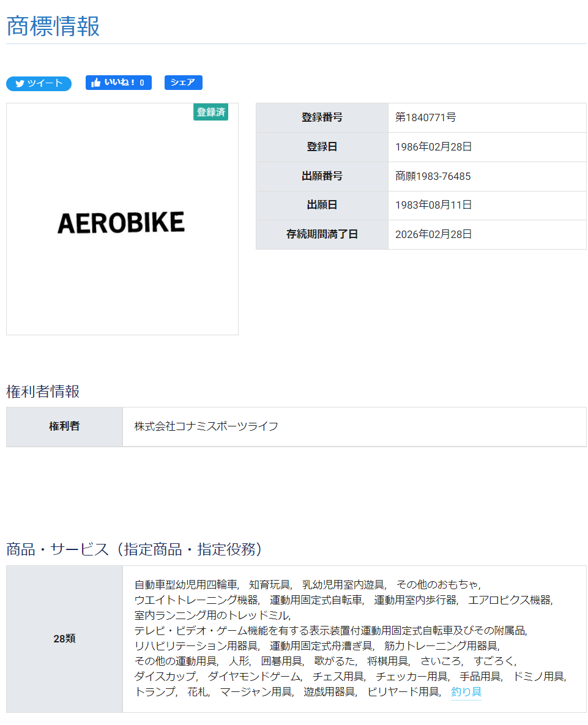
Task: Click 手品用具 in goods list
Action: pyautogui.click(x=480, y=677)
